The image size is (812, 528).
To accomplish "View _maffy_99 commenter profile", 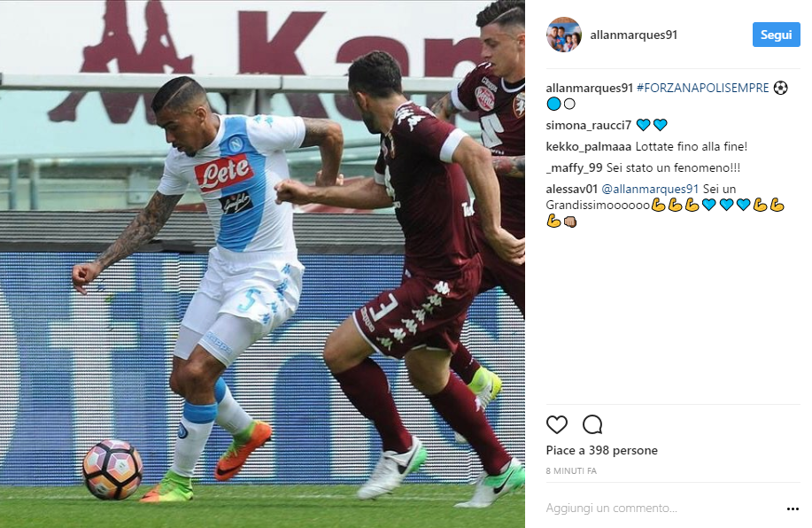I will (575, 168).
